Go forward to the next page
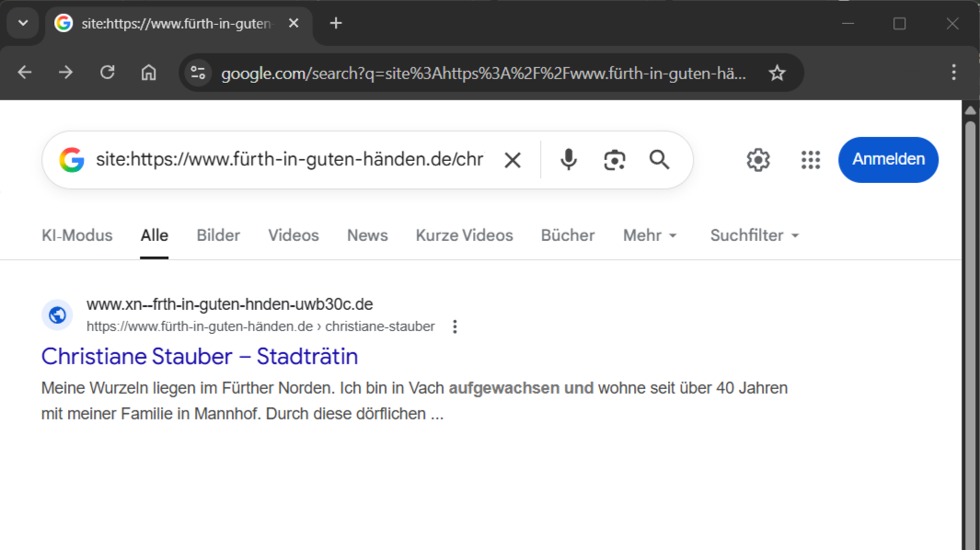This screenshot has width=980, height=550. 65,73
